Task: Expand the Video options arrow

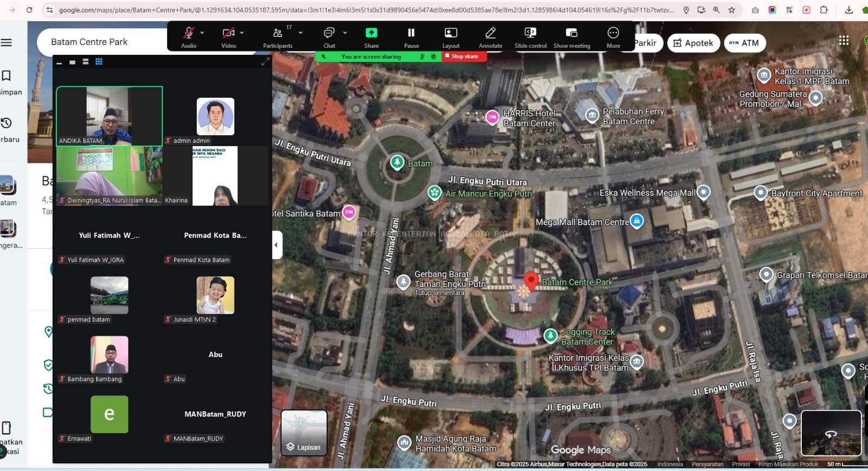Action: [242, 33]
